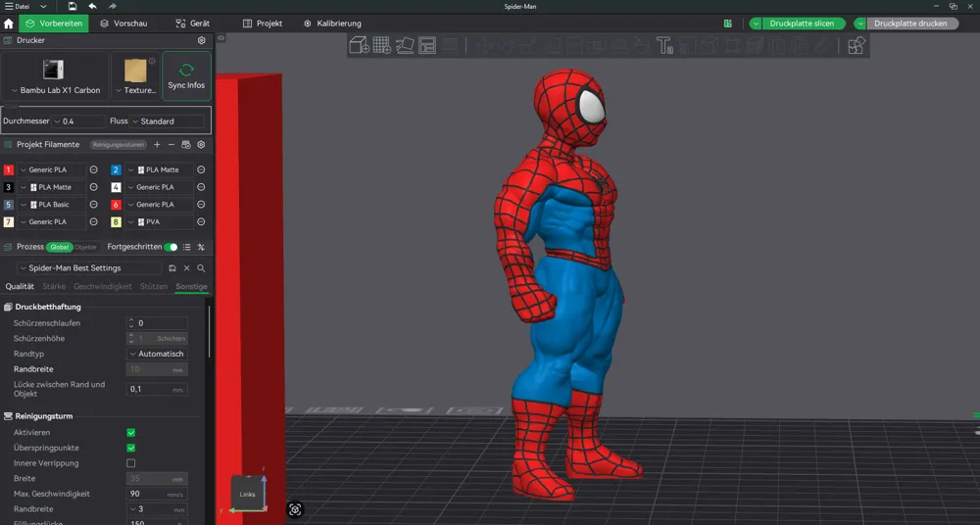980x525 pixels.
Task: Click the plate type info icon
Action: click(152, 62)
